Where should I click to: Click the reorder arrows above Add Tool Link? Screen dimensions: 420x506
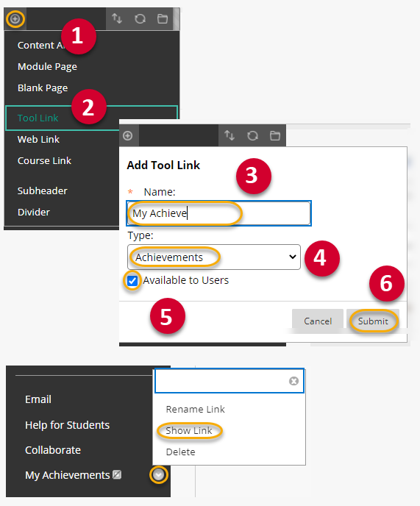point(229,135)
